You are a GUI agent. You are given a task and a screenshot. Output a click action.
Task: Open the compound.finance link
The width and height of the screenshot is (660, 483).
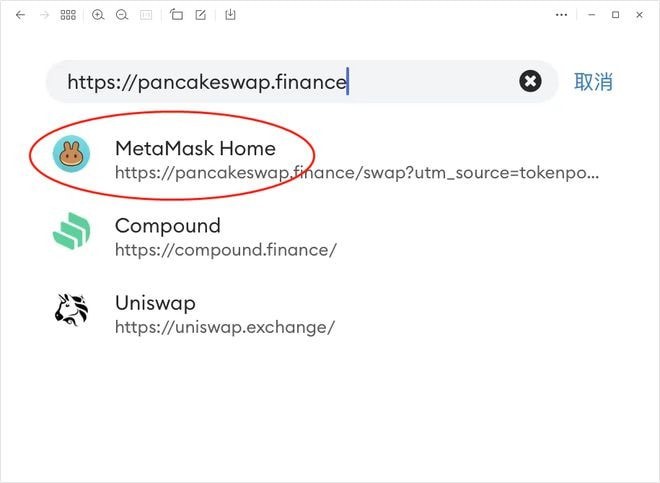(226, 250)
